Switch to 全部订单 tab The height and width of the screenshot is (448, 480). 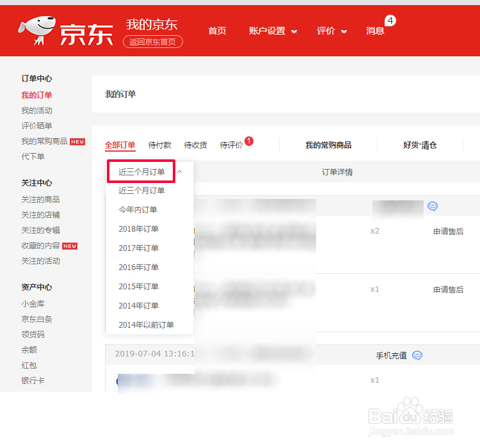[120, 145]
